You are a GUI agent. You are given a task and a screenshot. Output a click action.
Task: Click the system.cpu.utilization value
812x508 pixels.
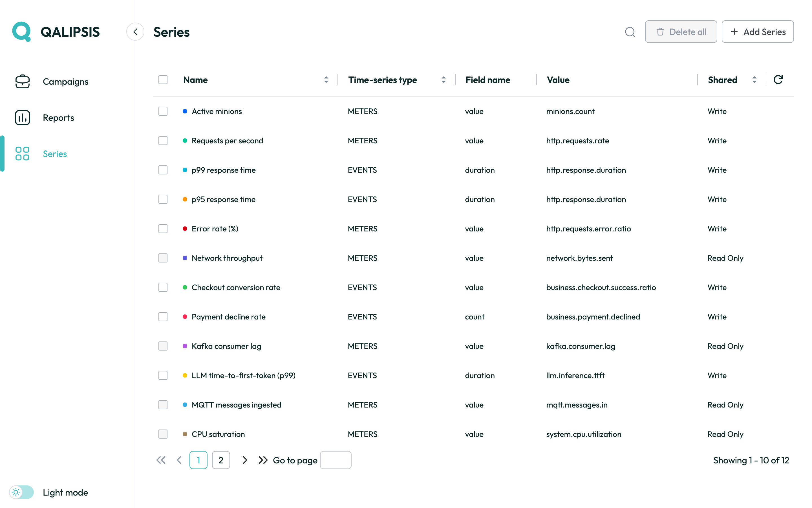[x=584, y=434]
